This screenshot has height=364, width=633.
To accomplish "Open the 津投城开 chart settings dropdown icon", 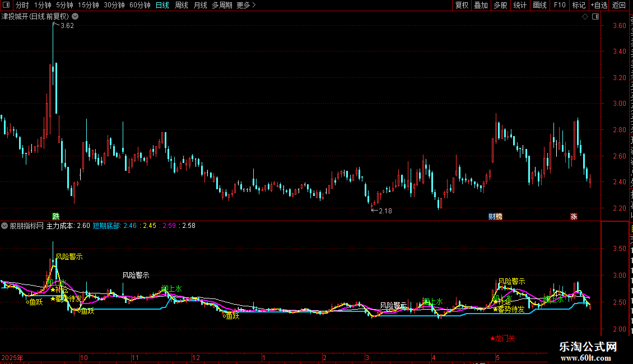I will pyautogui.click(x=75, y=17).
